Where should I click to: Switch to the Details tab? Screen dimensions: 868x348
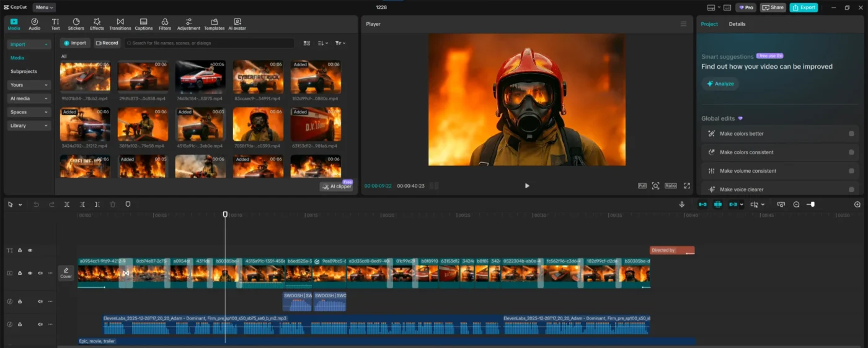(737, 24)
